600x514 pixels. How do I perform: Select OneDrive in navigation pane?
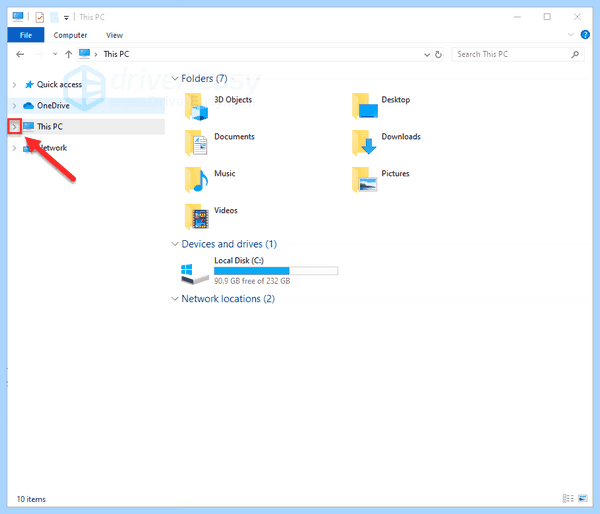click(53, 105)
